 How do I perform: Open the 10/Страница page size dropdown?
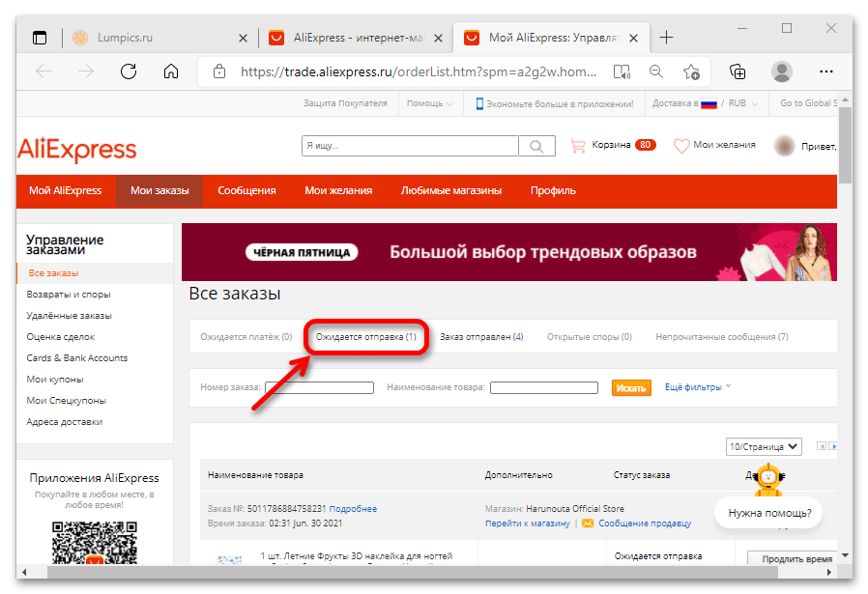(x=764, y=446)
